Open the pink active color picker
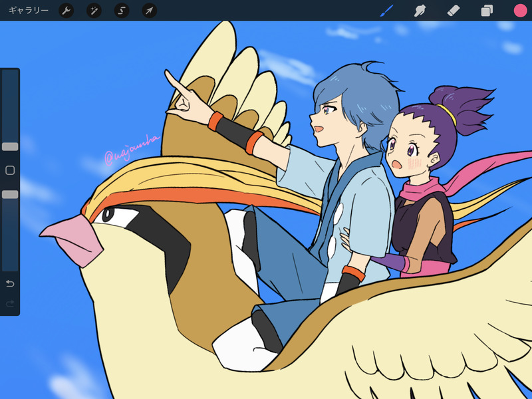The width and height of the screenshot is (532, 399). (x=520, y=11)
